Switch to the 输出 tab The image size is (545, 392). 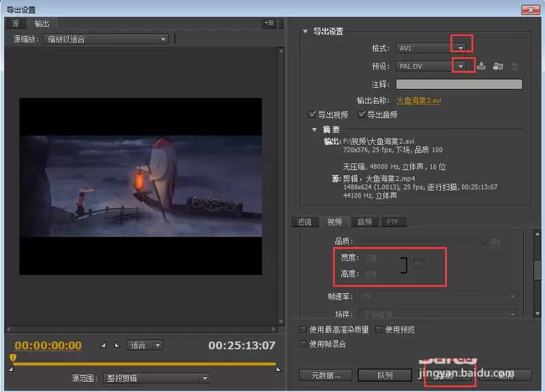[x=42, y=24]
